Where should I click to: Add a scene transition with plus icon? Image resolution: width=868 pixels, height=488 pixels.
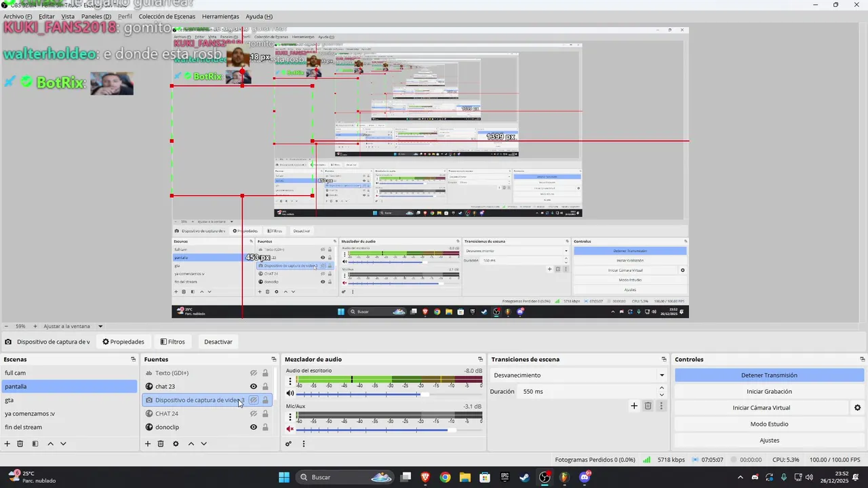[x=634, y=406]
